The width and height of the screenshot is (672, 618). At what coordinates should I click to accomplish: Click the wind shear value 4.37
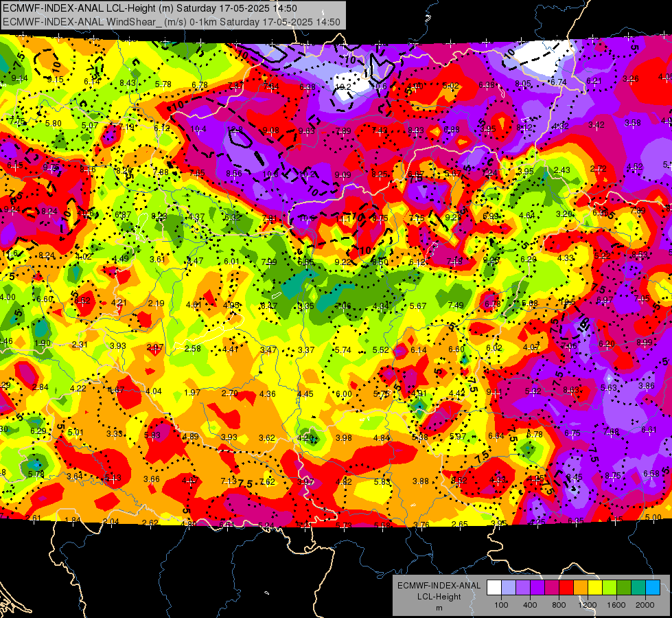[196, 217]
